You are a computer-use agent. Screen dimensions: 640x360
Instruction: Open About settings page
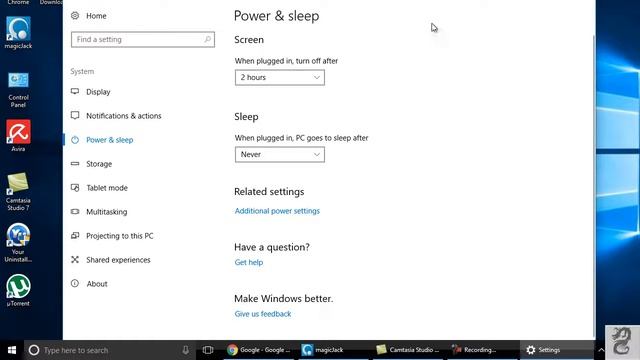(97, 284)
